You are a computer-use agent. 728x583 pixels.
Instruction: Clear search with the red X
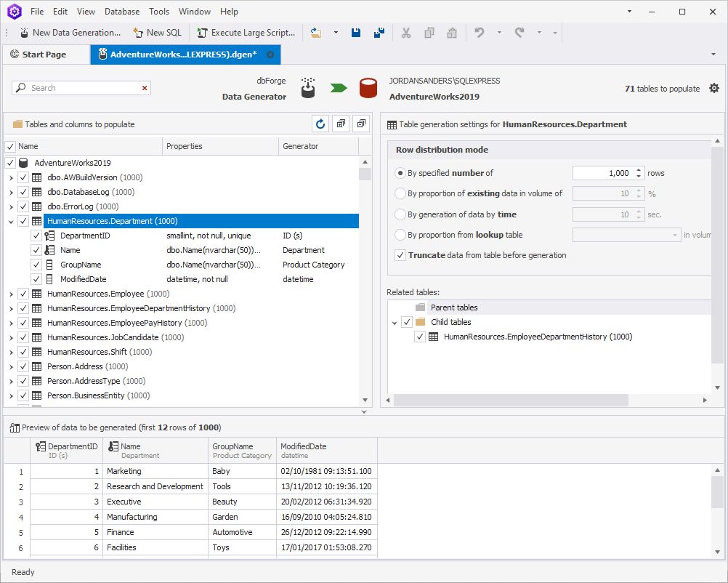(145, 88)
